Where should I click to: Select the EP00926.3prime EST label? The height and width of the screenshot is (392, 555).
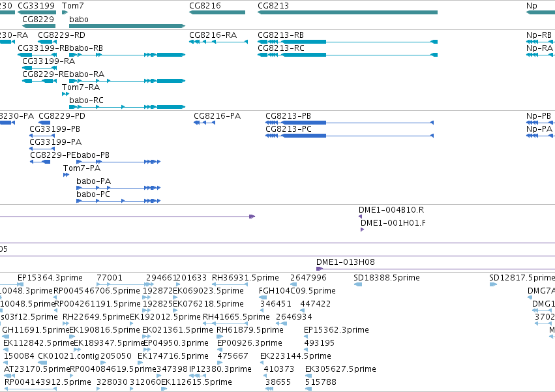(250, 343)
